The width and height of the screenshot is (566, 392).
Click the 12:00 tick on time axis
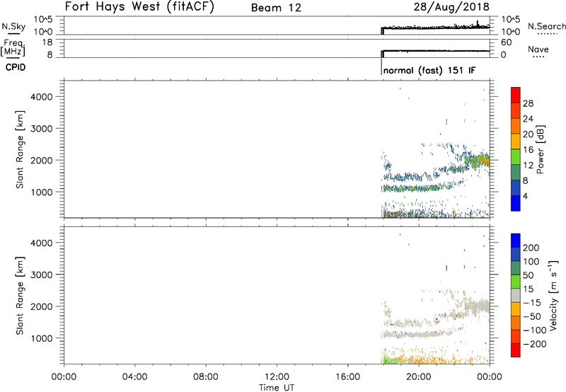[x=277, y=377]
